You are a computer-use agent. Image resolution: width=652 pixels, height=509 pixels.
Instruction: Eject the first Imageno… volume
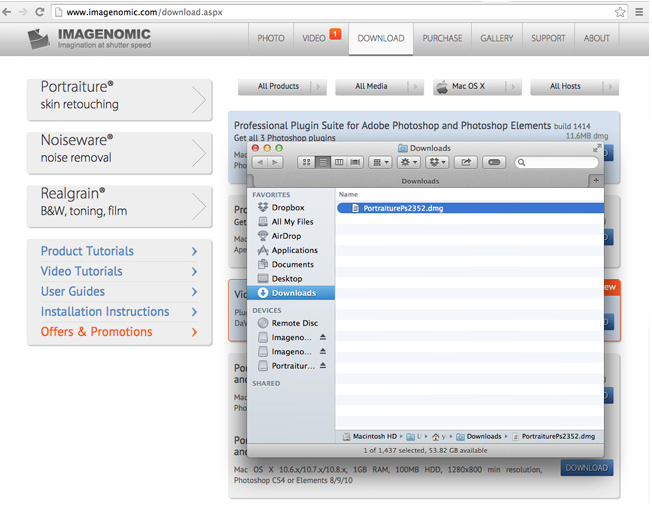[323, 337]
